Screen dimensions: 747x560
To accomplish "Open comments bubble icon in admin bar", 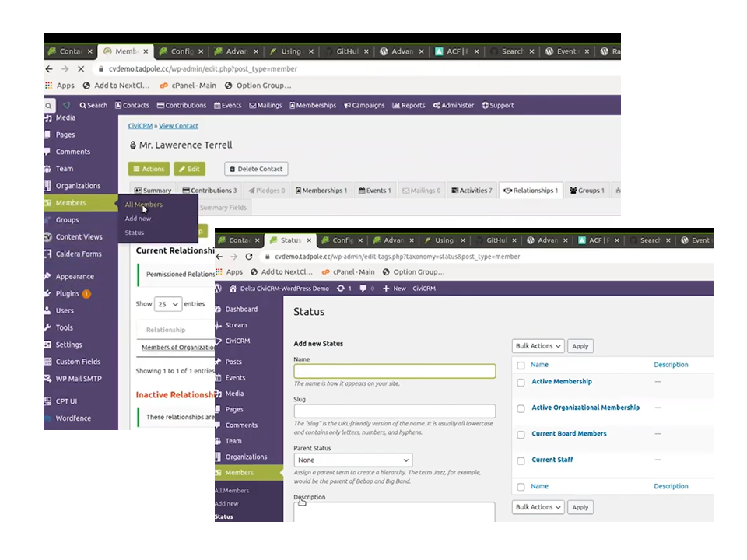I will (366, 289).
